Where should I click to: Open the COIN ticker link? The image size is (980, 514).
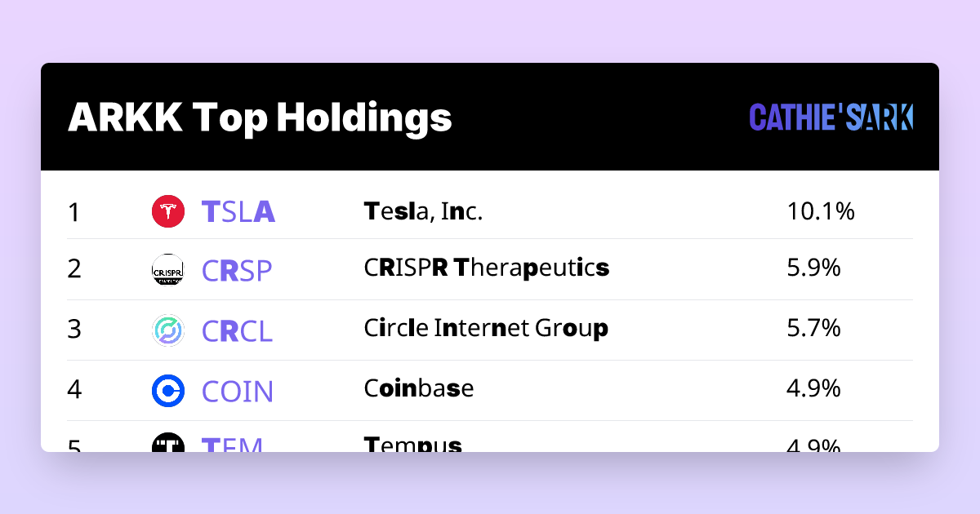tap(237, 391)
